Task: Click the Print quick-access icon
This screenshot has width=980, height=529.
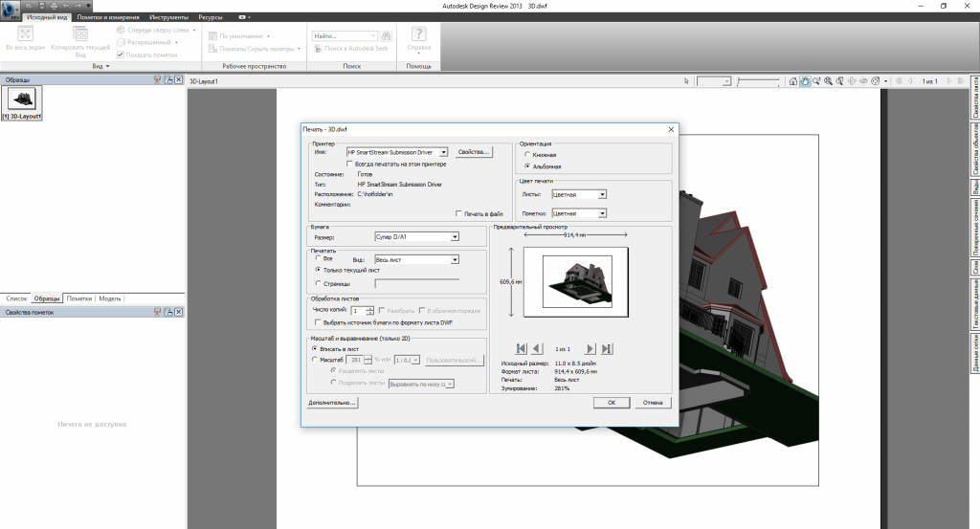Action: [x=54, y=6]
